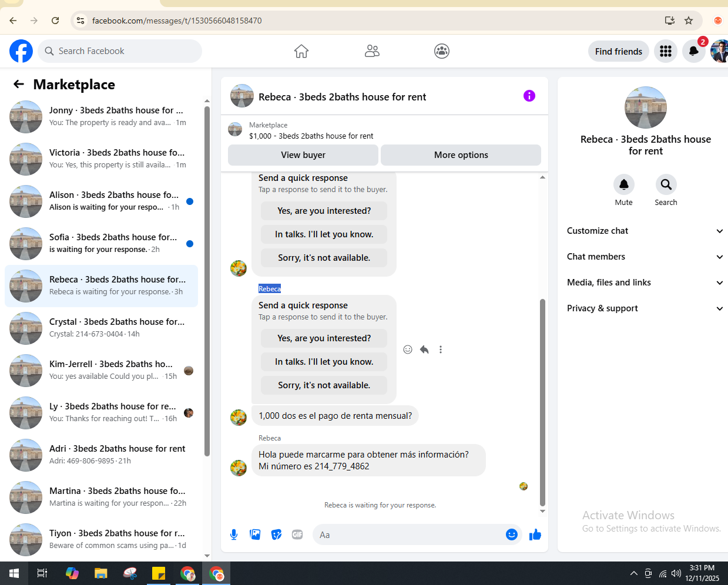Send the upper 'Sorry, it's not available.' response
Screen dimensions: 728x585
click(x=324, y=258)
